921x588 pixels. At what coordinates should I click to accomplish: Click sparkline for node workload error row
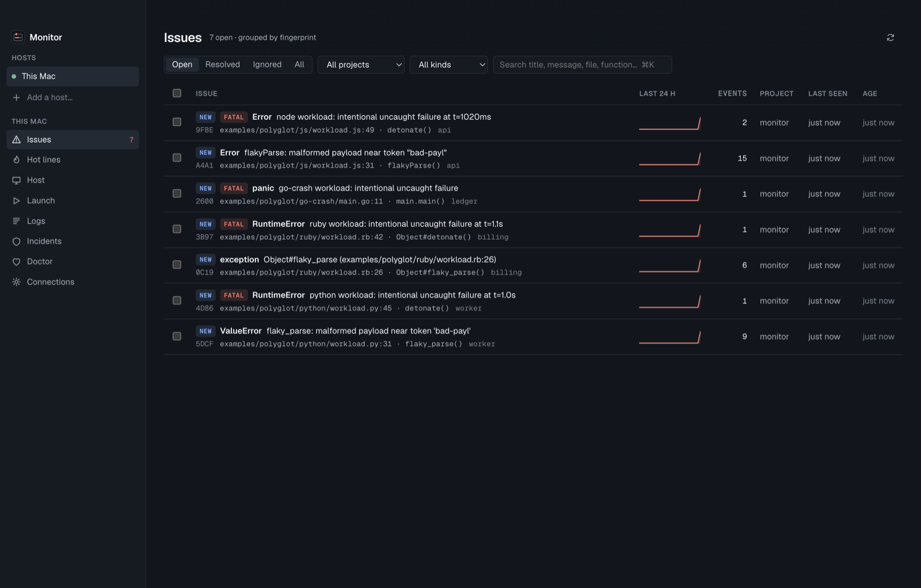tap(669, 123)
